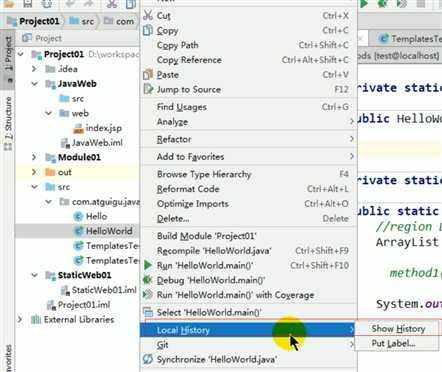Select Find Usages
Viewport: 442px width, 372px height.
click(x=249, y=107)
